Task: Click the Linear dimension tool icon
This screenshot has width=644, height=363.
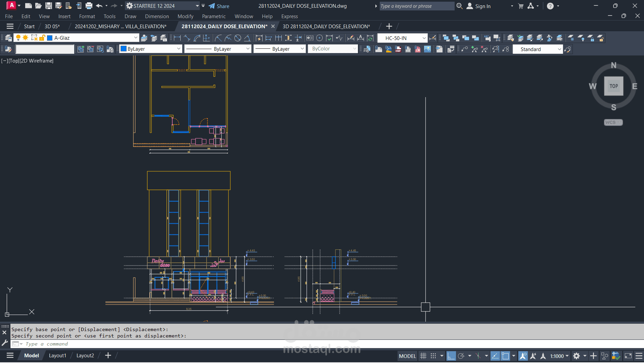Action: pos(177,38)
